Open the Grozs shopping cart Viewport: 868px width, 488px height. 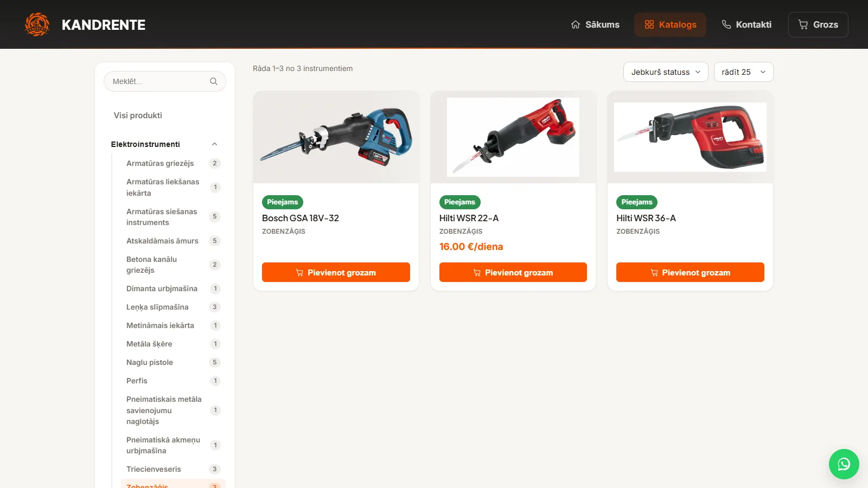coord(818,24)
